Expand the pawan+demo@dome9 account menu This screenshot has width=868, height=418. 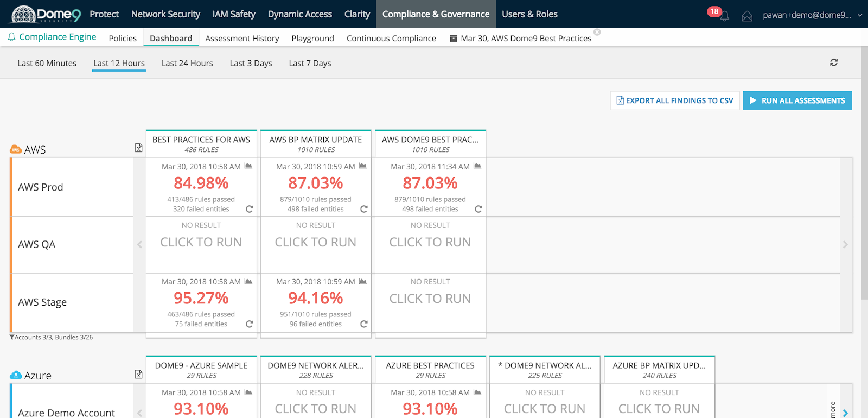pos(812,15)
